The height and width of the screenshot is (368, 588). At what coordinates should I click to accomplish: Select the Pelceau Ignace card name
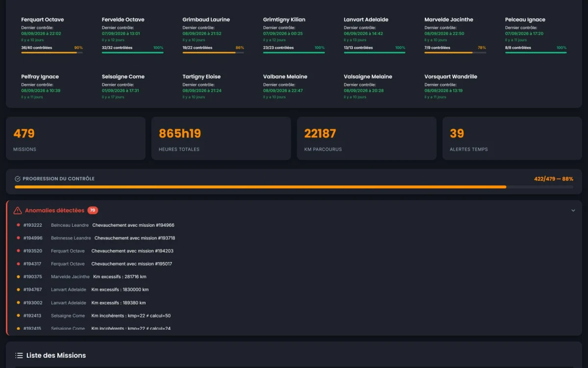(x=525, y=20)
